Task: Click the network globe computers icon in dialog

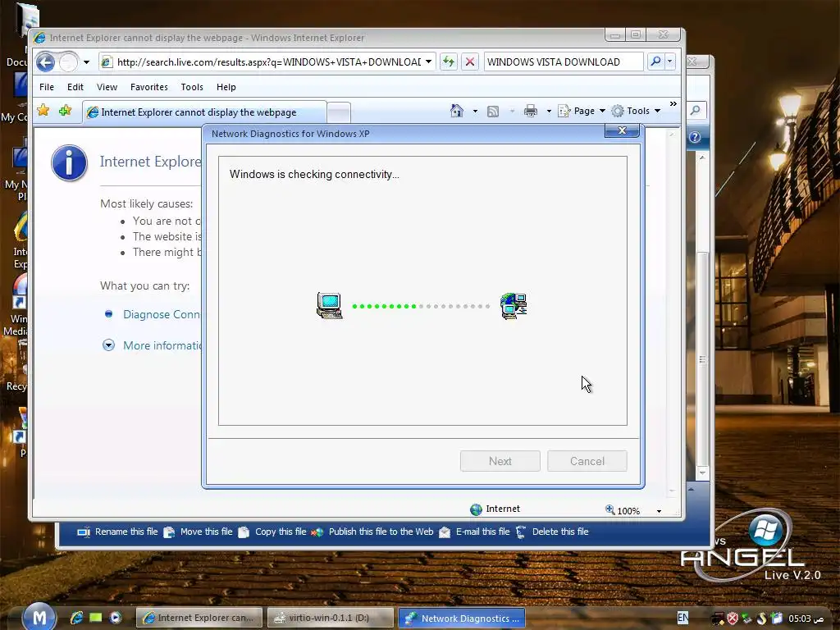Action: pyautogui.click(x=514, y=306)
